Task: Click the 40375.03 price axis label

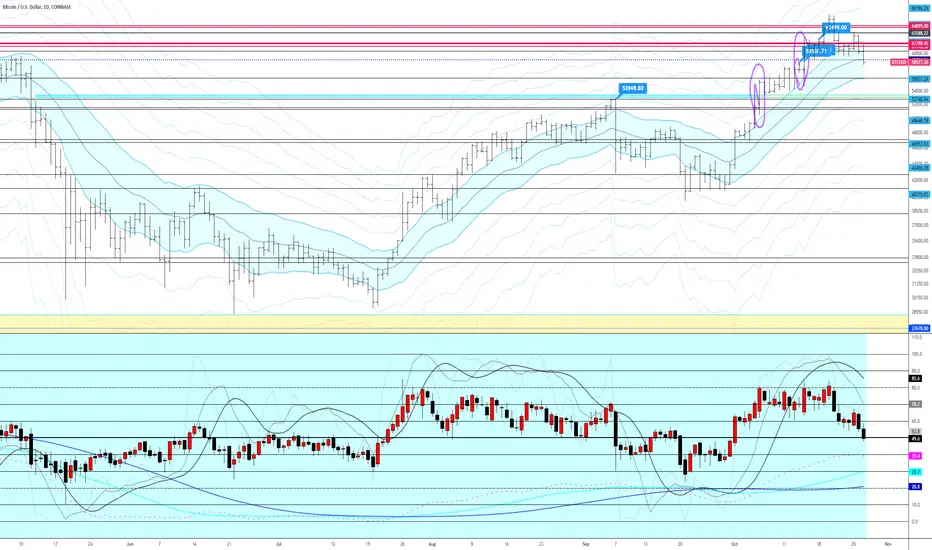Action: point(920,194)
